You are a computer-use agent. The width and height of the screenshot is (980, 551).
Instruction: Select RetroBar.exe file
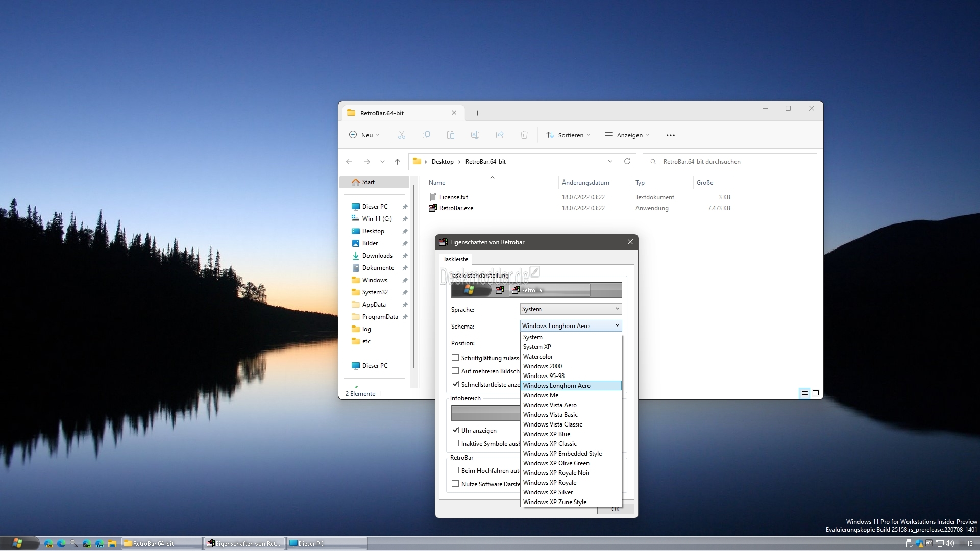pyautogui.click(x=456, y=208)
